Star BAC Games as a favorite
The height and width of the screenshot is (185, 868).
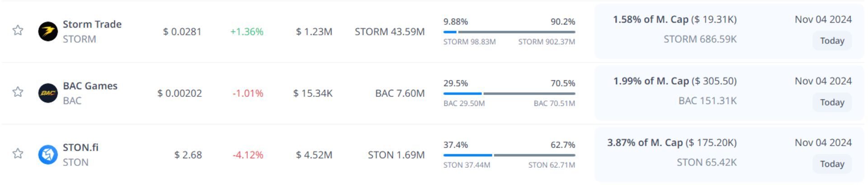(18, 92)
